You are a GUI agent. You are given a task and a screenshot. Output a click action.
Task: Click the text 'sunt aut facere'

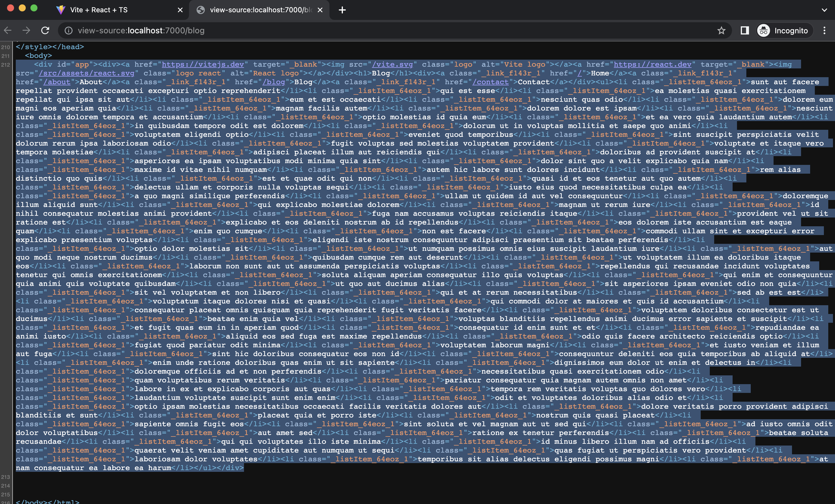click(x=785, y=82)
